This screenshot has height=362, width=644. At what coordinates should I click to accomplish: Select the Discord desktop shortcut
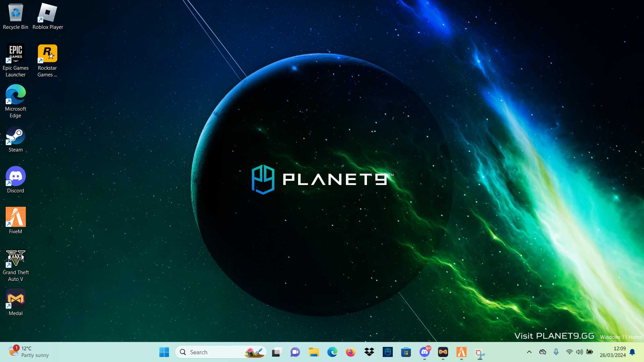[15, 180]
